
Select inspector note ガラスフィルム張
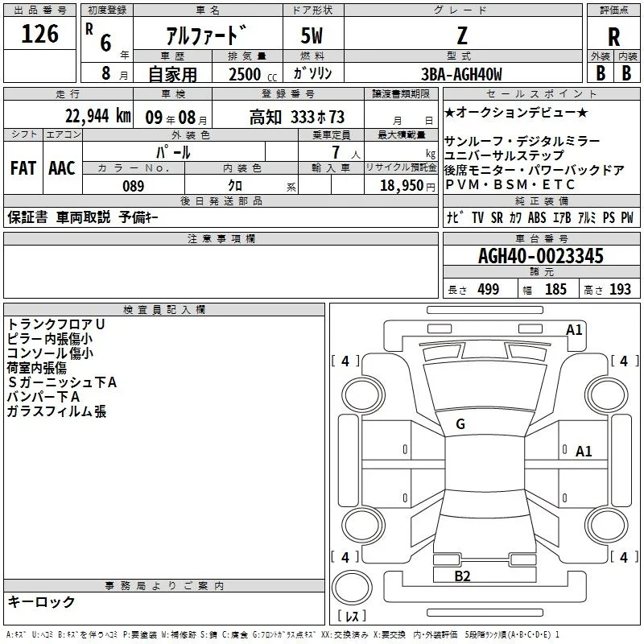56,411
